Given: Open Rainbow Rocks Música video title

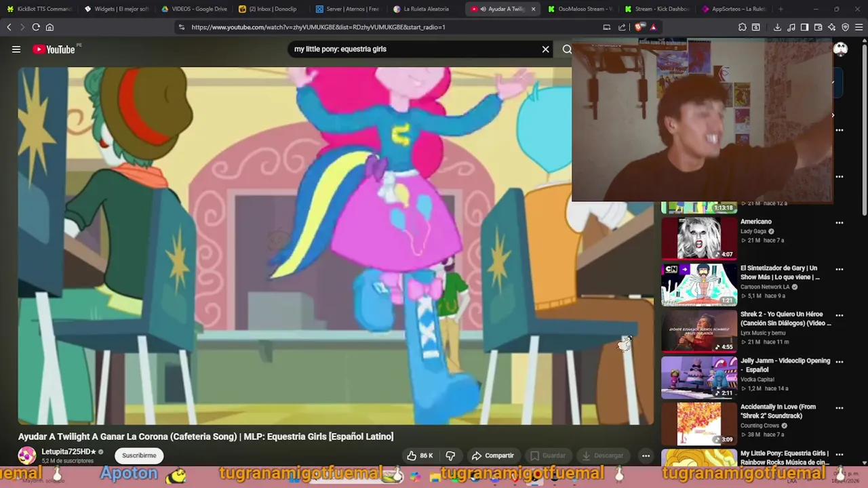Looking at the screenshot, I should click(785, 457).
